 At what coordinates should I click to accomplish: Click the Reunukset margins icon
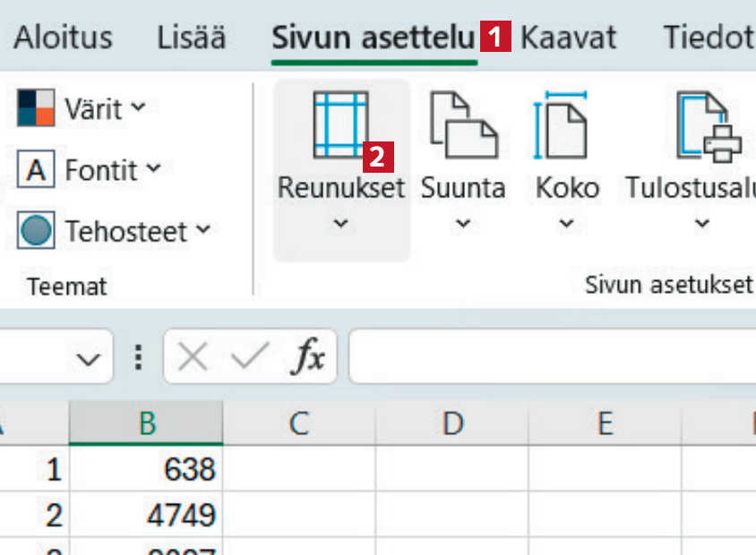(339, 124)
